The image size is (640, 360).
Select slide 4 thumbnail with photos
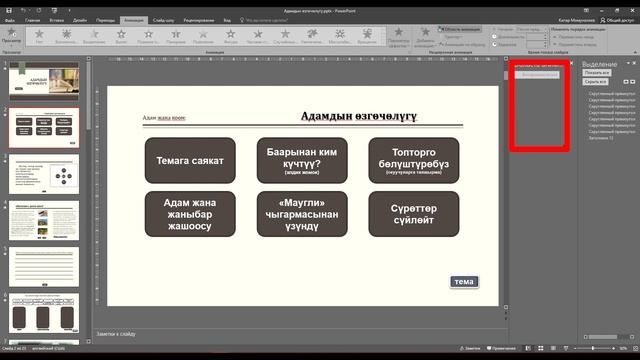44,220
